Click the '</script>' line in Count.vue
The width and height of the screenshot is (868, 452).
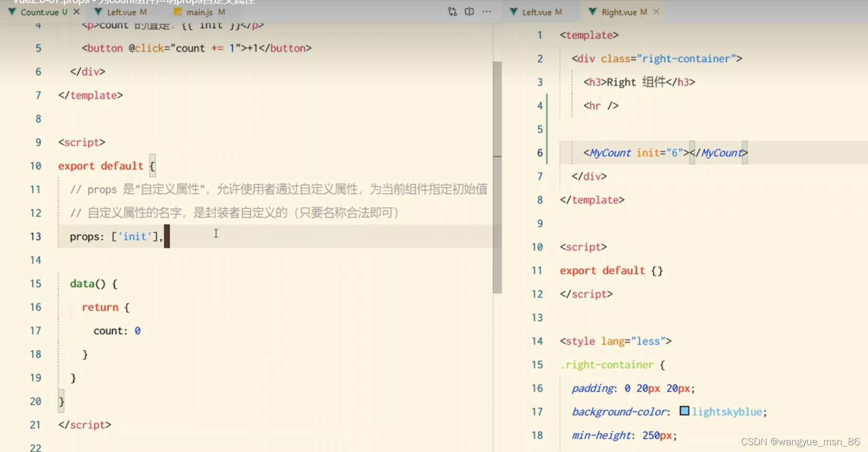tap(85, 425)
